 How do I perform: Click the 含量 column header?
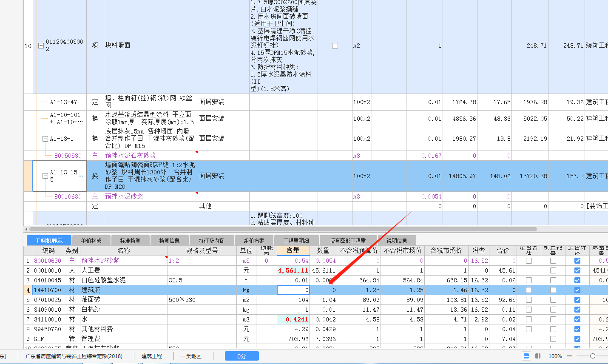click(x=293, y=250)
